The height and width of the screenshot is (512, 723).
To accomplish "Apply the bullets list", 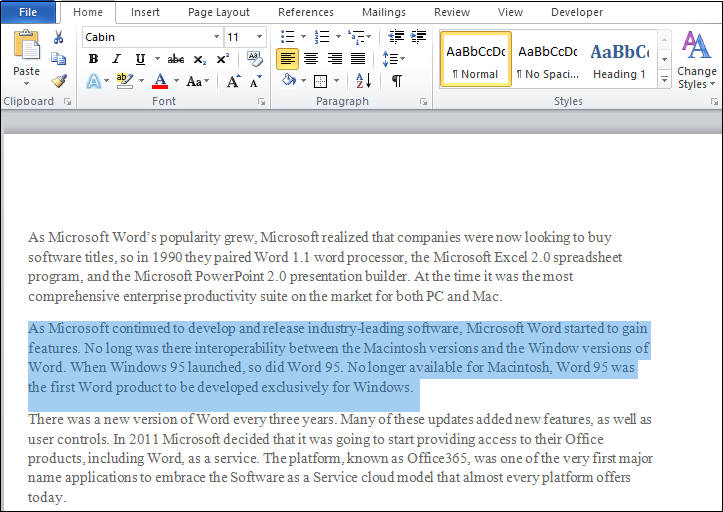I will pos(288,36).
